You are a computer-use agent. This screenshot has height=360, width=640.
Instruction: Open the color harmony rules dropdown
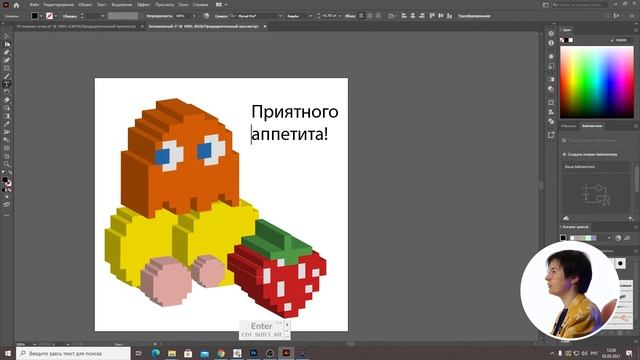point(609,238)
